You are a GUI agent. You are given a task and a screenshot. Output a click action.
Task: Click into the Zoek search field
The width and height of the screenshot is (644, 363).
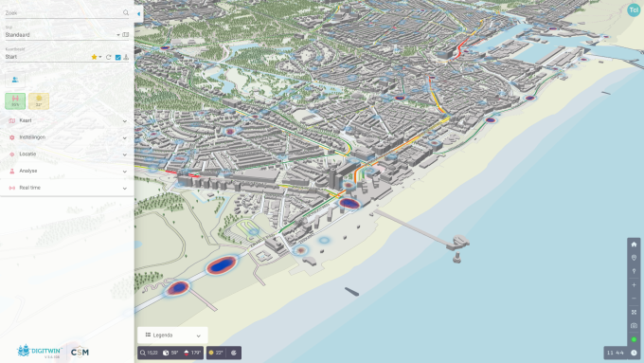63,13
